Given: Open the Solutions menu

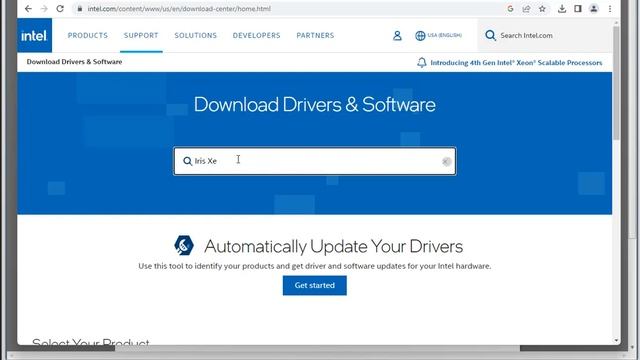Looking at the screenshot, I should click(x=196, y=36).
